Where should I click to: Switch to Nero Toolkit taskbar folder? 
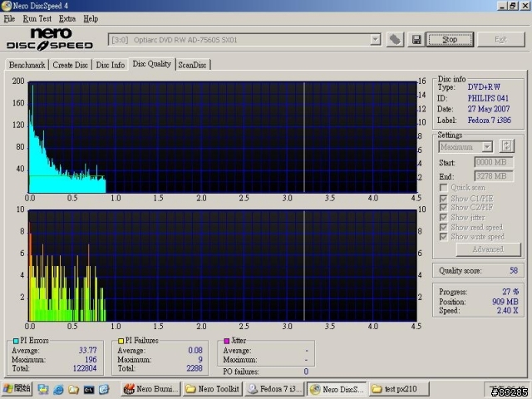click(213, 389)
